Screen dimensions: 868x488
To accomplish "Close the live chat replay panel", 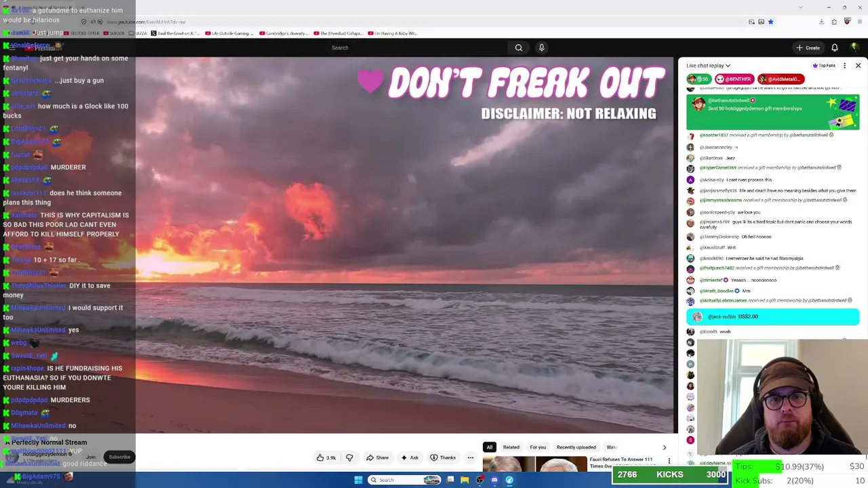I will (x=858, y=66).
